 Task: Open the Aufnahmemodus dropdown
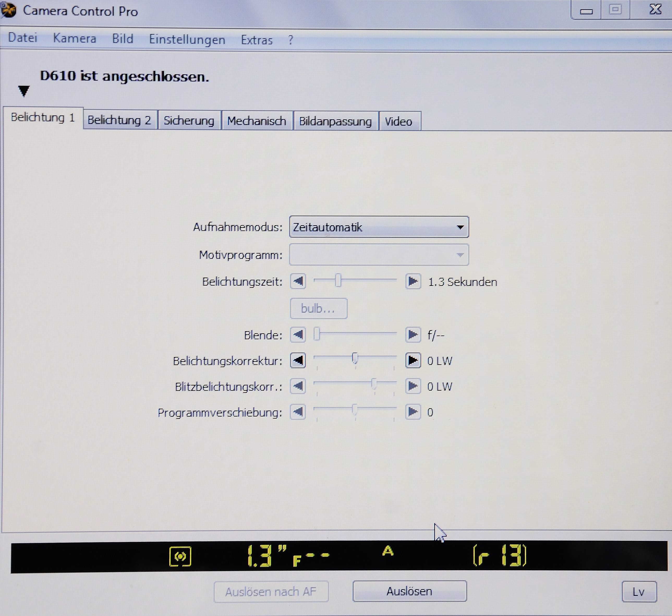[379, 227]
